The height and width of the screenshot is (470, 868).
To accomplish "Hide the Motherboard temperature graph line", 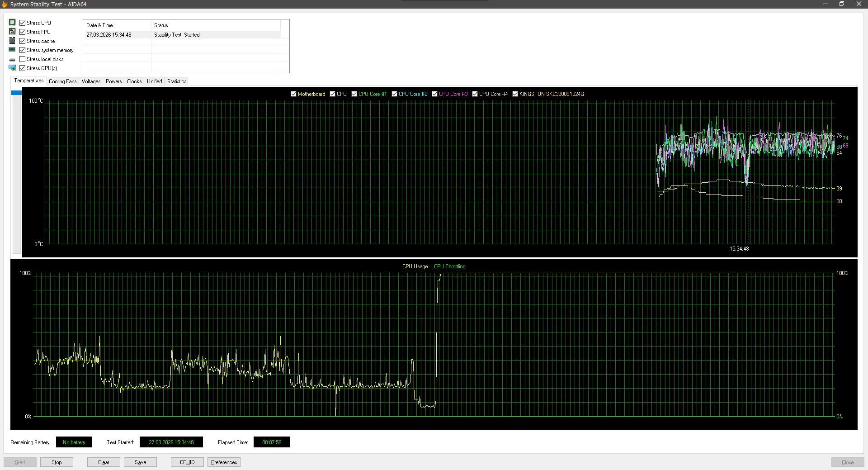I will 294,94.
